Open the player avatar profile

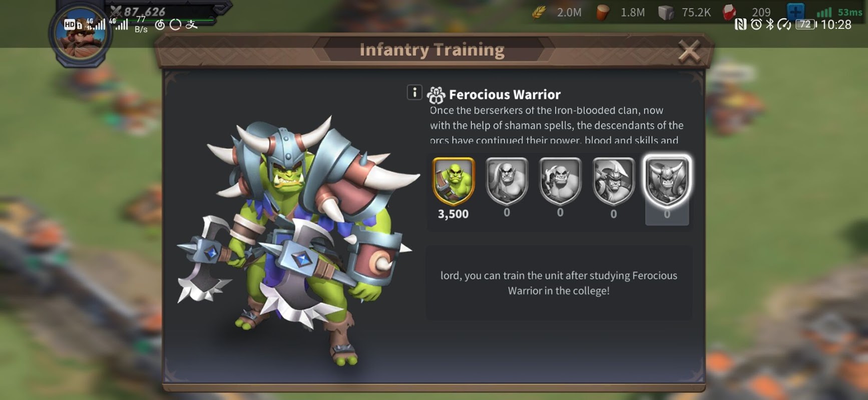click(80, 36)
